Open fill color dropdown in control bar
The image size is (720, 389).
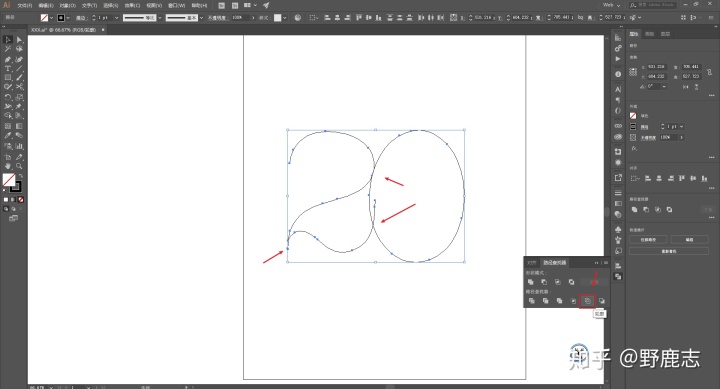pyautogui.click(x=51, y=17)
